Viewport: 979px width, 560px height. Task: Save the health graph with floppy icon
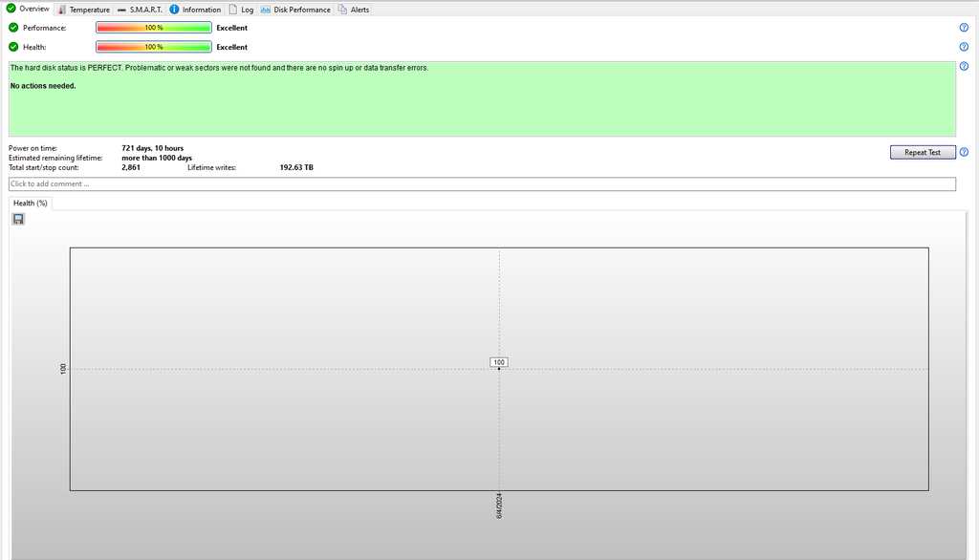[x=18, y=219]
